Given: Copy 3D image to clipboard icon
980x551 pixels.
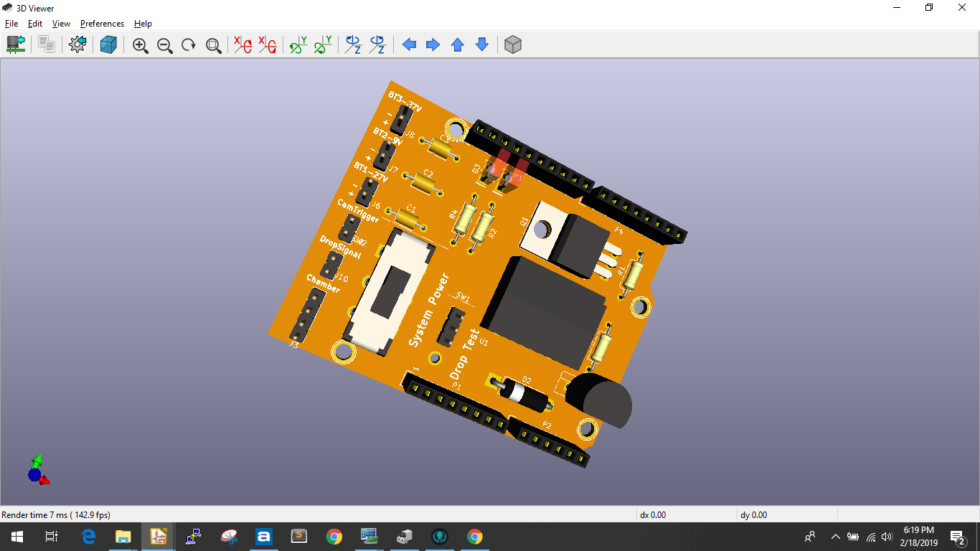Looking at the screenshot, I should (x=47, y=44).
